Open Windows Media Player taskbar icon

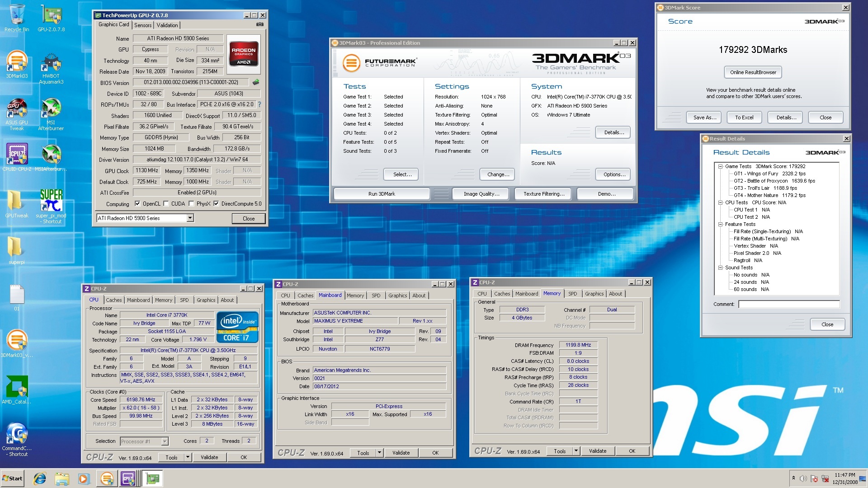click(84, 479)
